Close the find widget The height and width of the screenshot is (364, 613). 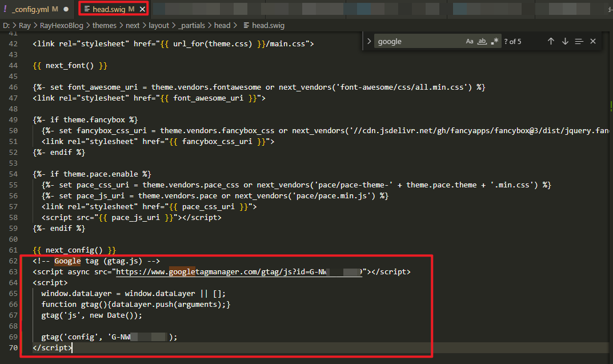(593, 41)
